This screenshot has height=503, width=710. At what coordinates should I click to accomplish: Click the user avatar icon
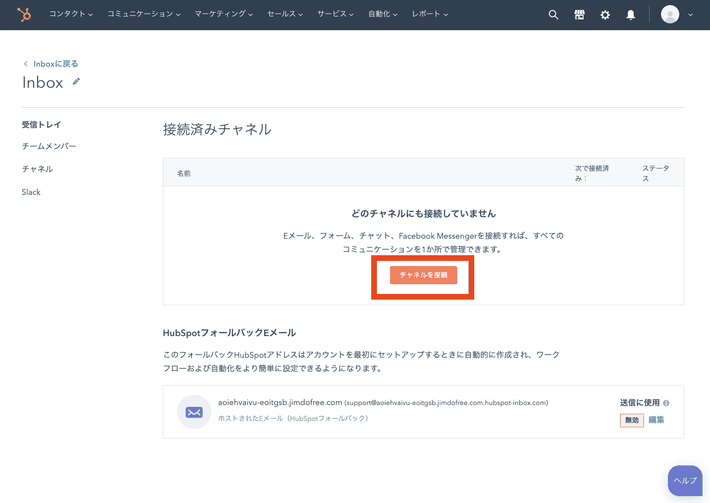[x=670, y=14]
